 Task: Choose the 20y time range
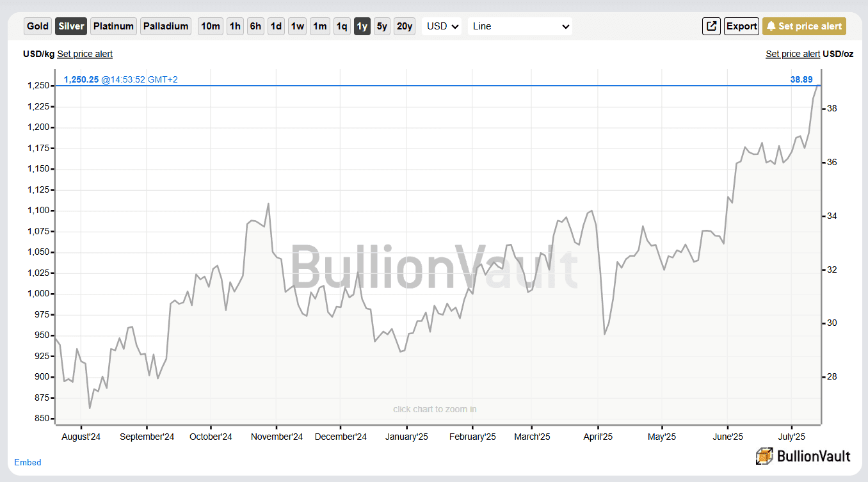pos(404,26)
